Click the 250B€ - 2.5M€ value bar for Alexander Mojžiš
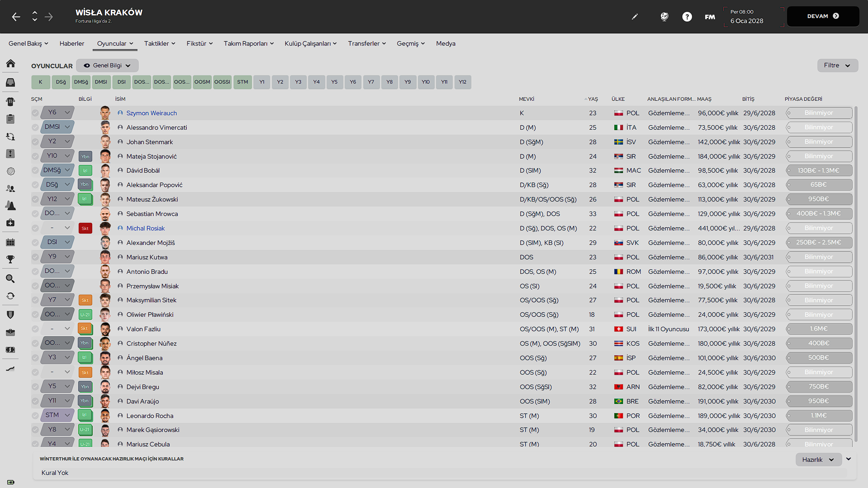 [x=819, y=243]
